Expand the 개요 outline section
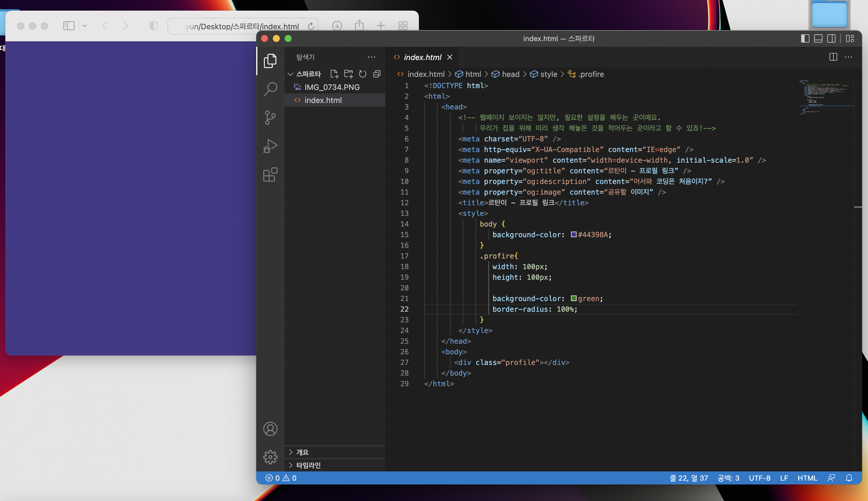The height and width of the screenshot is (501, 868). coord(303,452)
